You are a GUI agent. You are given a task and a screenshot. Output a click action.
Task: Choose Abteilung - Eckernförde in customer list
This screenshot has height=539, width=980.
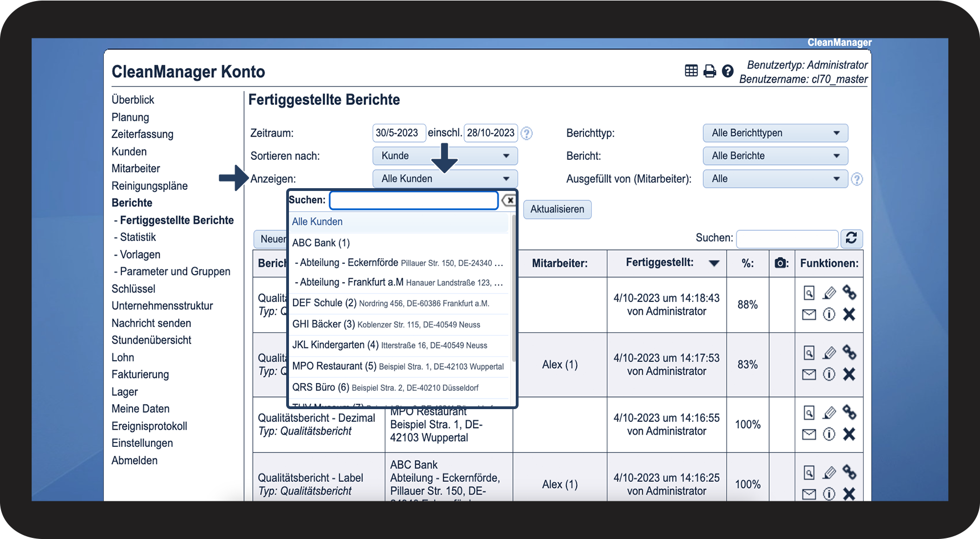pos(399,263)
